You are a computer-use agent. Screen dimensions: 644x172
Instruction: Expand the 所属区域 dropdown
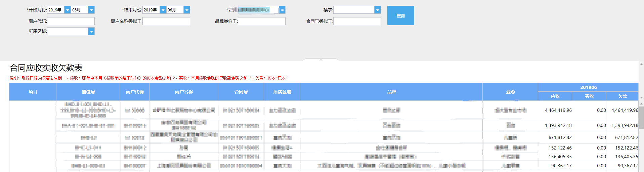91,31
